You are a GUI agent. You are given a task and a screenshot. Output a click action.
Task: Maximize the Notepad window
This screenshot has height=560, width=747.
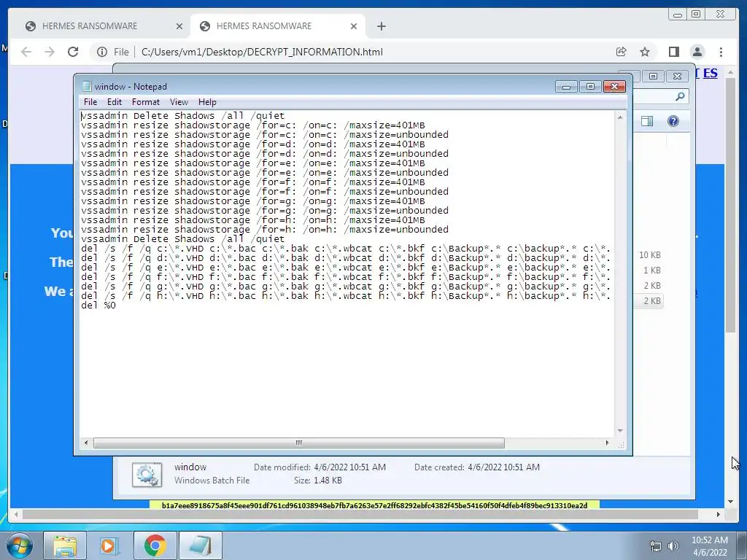[590, 87]
